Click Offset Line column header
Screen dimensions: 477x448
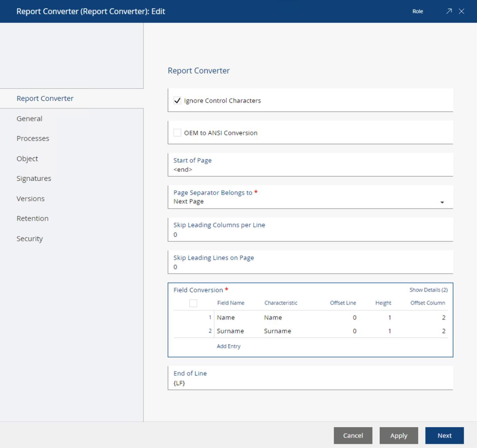(x=343, y=303)
